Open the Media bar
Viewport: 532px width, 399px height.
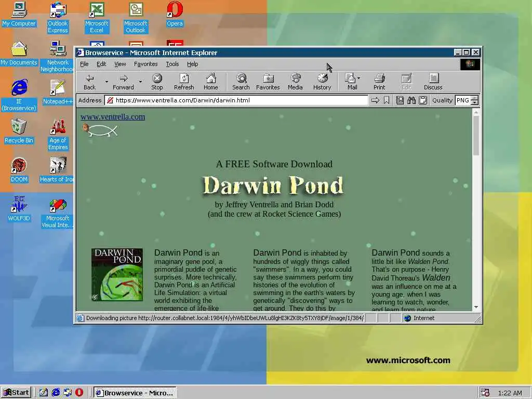pyautogui.click(x=295, y=82)
